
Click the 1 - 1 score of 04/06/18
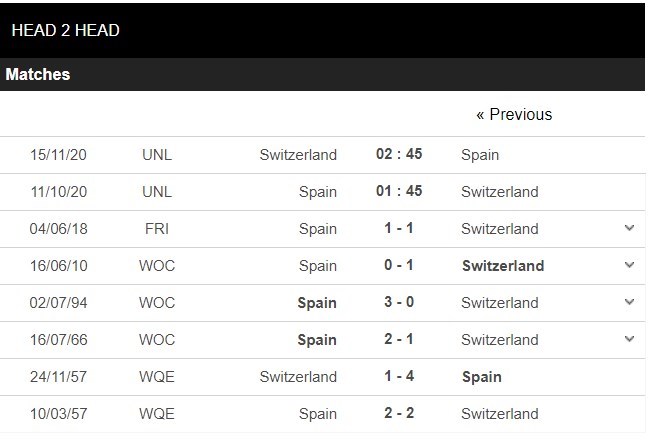398,228
